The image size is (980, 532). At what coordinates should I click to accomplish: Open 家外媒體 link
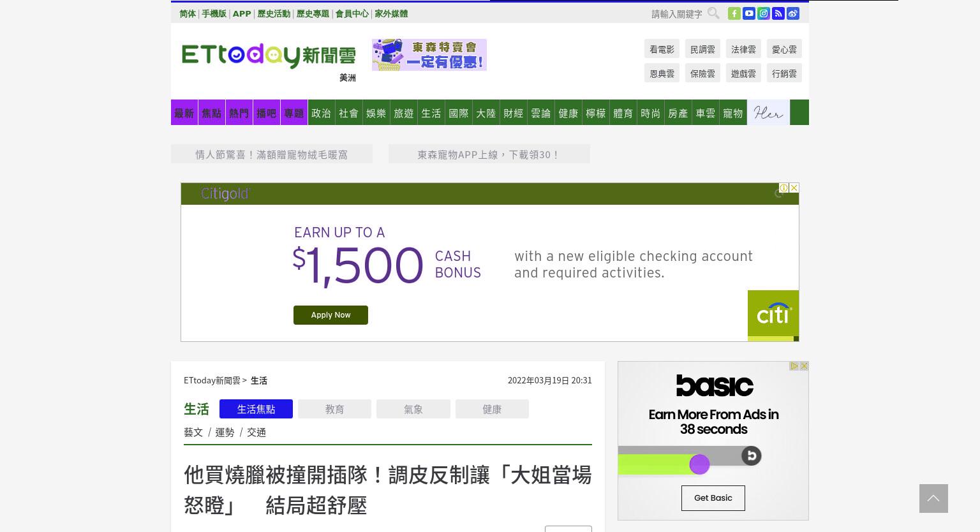pyautogui.click(x=391, y=13)
